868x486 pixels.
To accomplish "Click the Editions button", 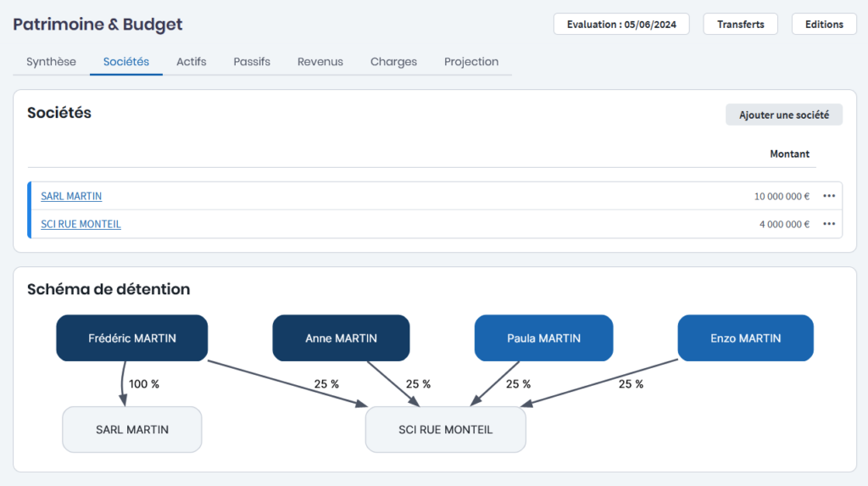I will (824, 25).
